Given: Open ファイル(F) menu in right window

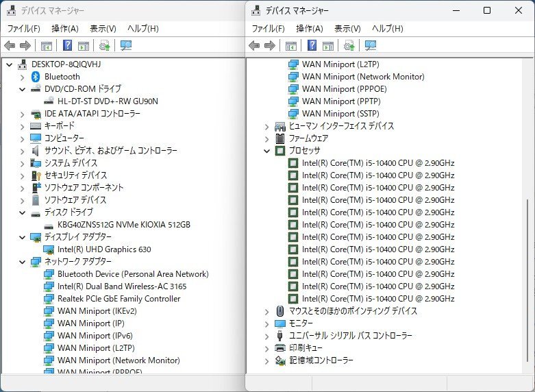Looking at the screenshot, I should [268, 29].
